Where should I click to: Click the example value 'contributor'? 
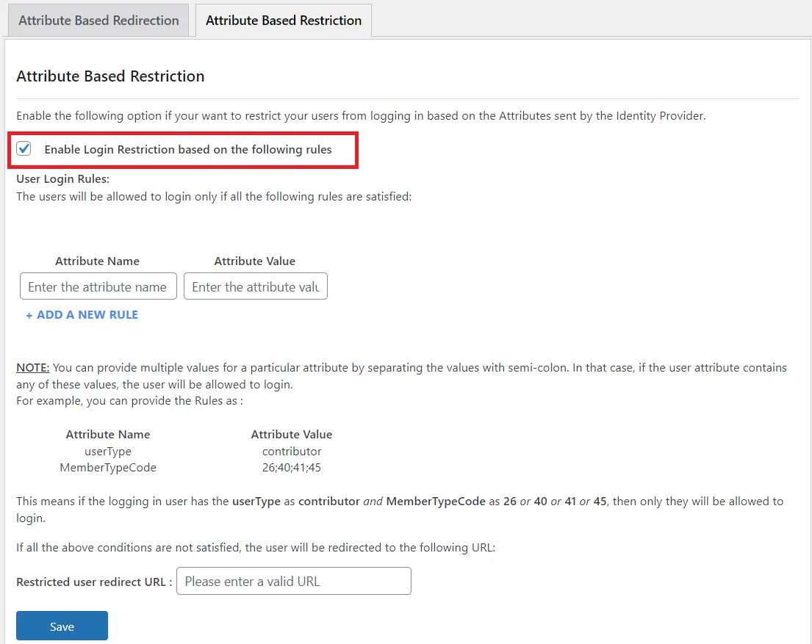pos(292,452)
